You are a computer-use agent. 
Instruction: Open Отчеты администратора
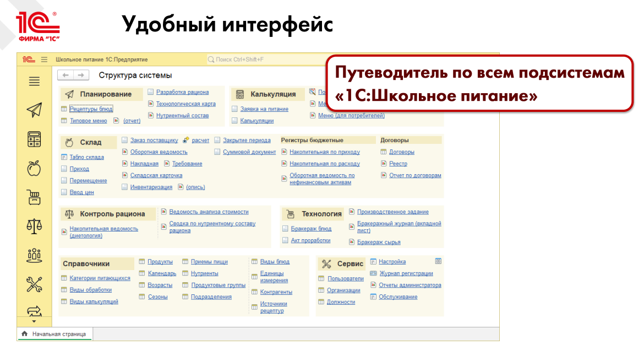410,285
